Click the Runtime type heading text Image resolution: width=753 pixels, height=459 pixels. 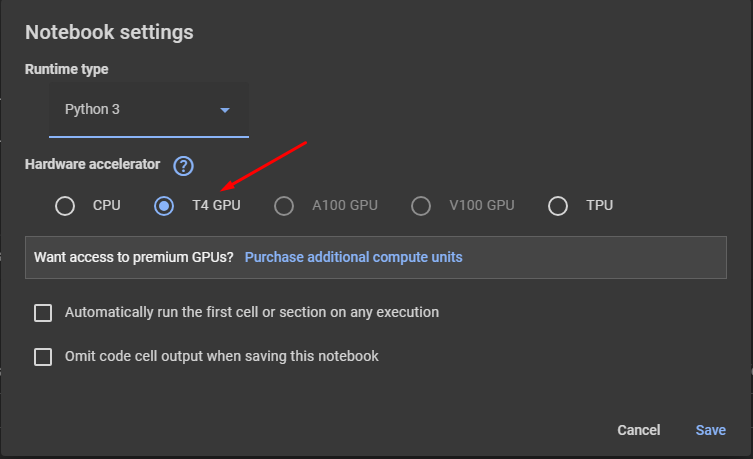coord(67,69)
